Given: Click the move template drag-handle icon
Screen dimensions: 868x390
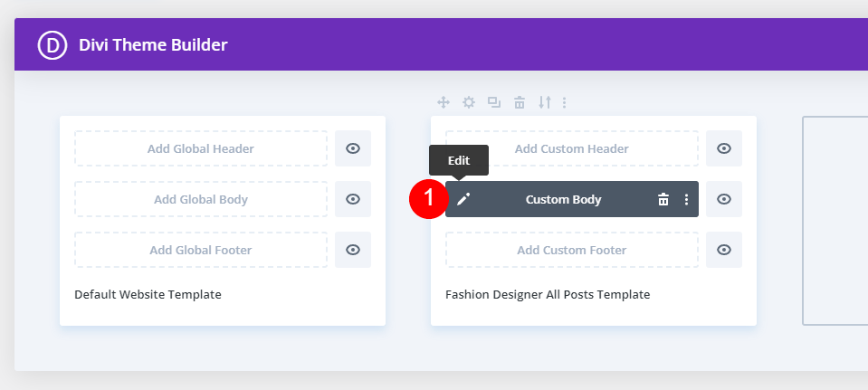Looking at the screenshot, I should click(x=444, y=102).
